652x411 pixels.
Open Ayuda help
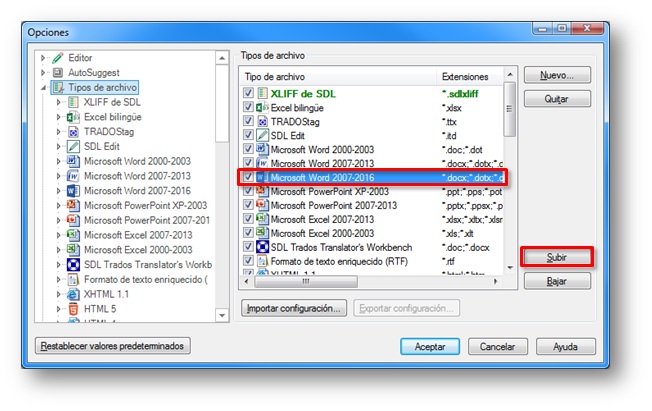click(x=566, y=347)
